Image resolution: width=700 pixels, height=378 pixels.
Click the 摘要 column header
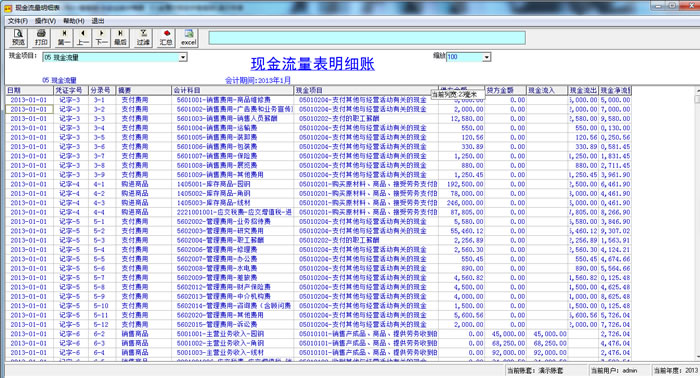(144, 90)
